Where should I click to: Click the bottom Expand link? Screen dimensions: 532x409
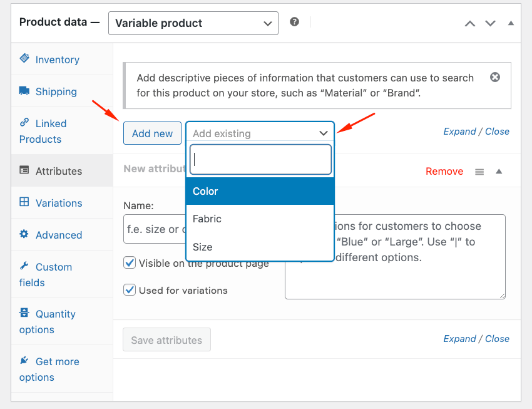pyautogui.click(x=460, y=339)
